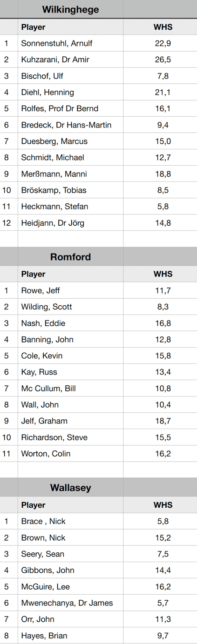Screen dimensions: 197x644
Task: Select WHS value 8,3 for Wilding, Scott
Action: point(163,307)
